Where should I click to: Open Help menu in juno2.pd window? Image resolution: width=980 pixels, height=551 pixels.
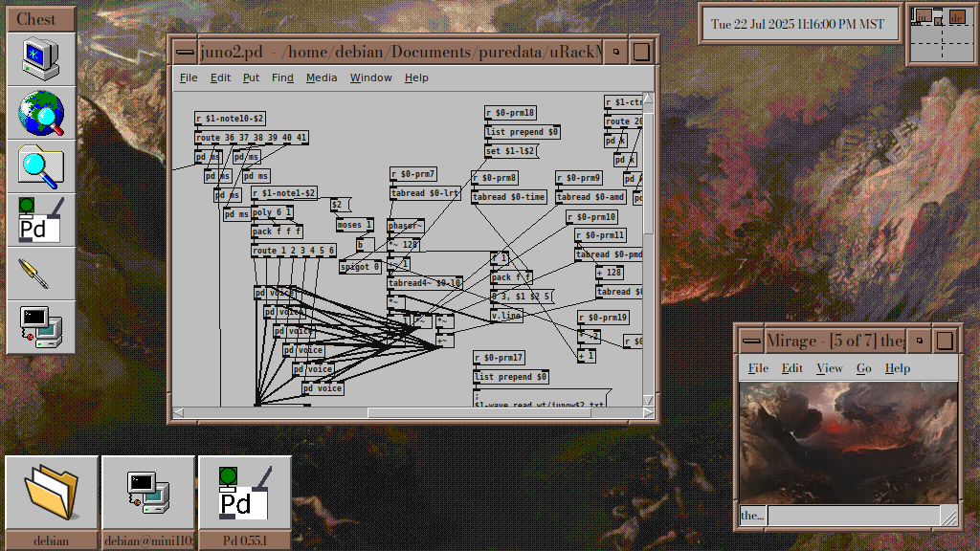tap(416, 77)
